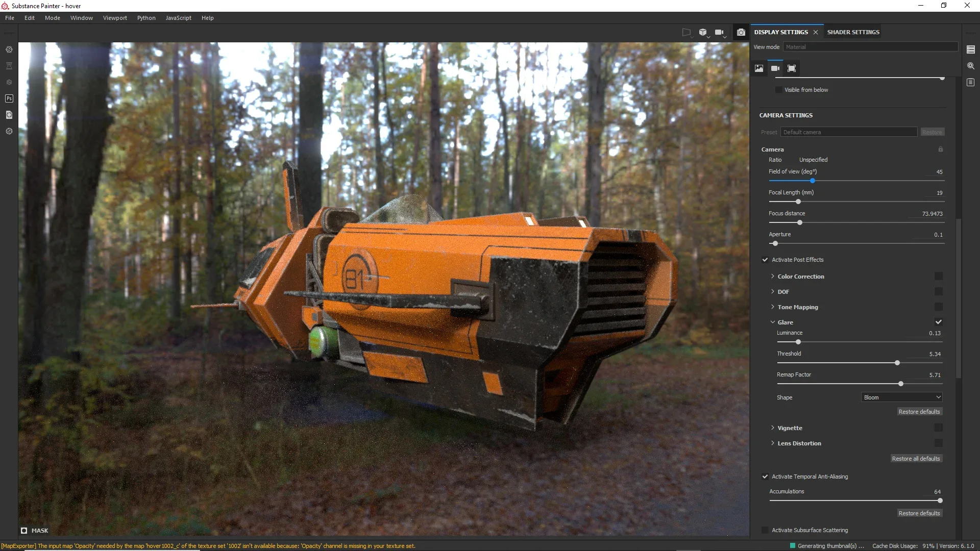Toggle Activate Post Effects checkbox
The height and width of the screenshot is (551, 980).
pos(765,259)
